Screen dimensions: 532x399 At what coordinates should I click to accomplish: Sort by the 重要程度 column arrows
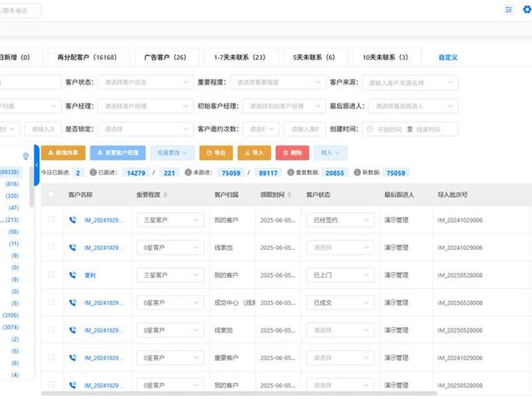point(166,195)
